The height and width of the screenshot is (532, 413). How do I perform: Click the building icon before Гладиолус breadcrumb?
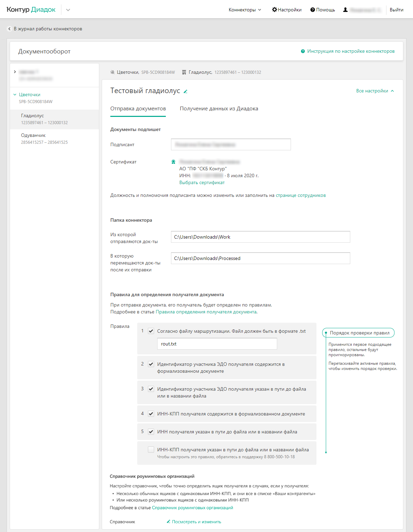[184, 72]
